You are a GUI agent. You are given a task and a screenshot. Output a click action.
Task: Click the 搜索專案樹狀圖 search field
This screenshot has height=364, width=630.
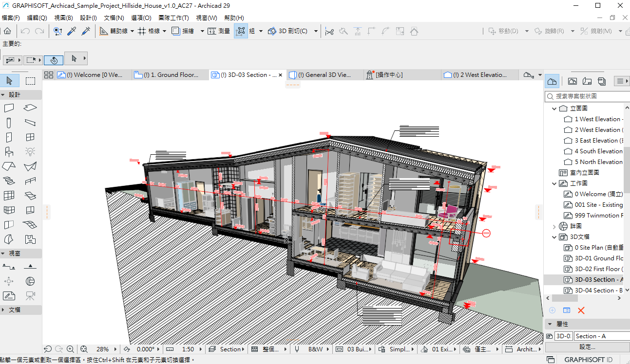pos(587,96)
